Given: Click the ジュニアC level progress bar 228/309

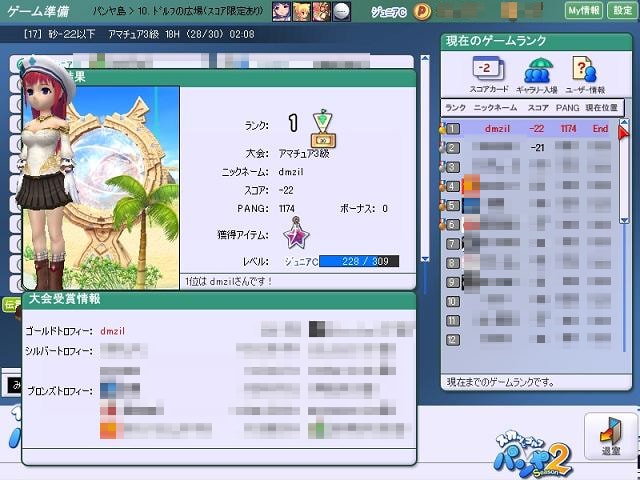Looking at the screenshot, I should click(x=359, y=261).
